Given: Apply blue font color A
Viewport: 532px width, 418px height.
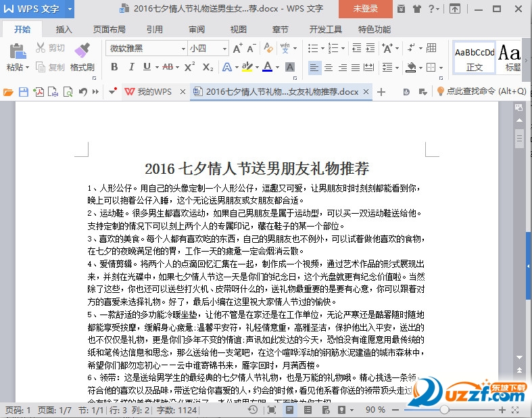Looking at the screenshot, I should pos(268,66).
